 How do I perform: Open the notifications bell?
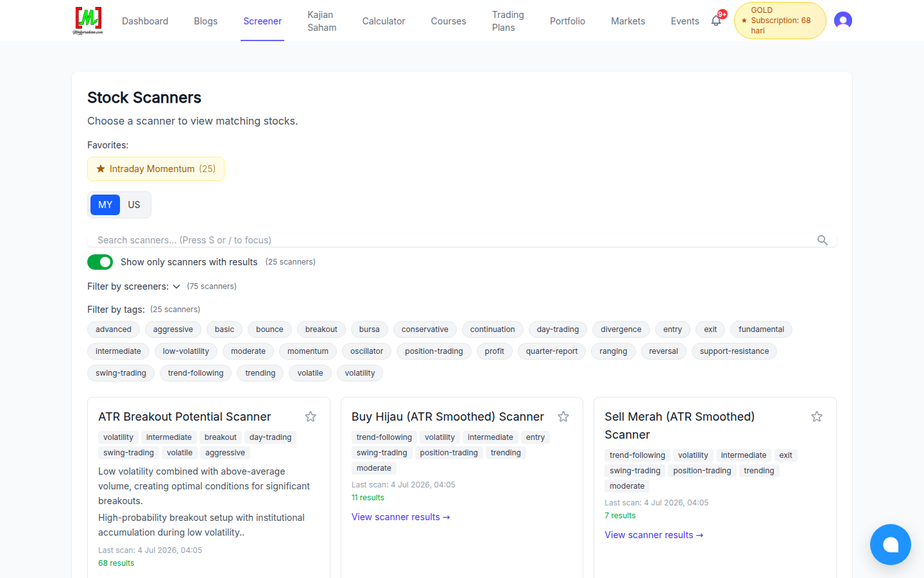pyautogui.click(x=716, y=21)
